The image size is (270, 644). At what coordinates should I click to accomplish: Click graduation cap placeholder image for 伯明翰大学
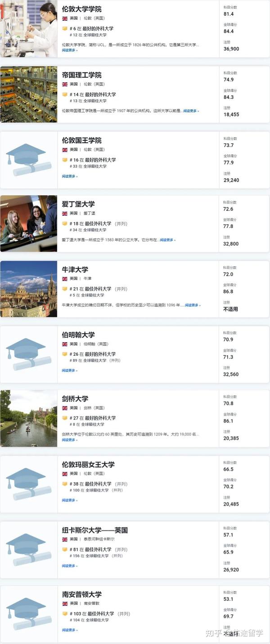(x=29, y=354)
